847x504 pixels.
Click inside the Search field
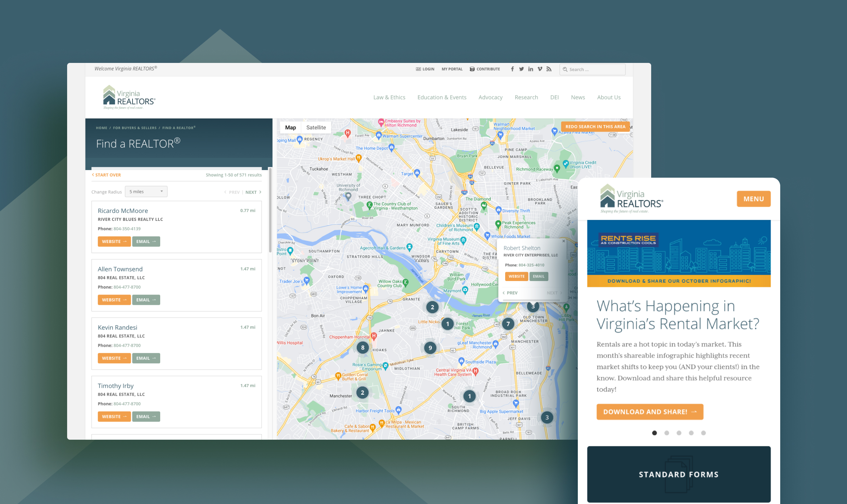click(x=595, y=69)
